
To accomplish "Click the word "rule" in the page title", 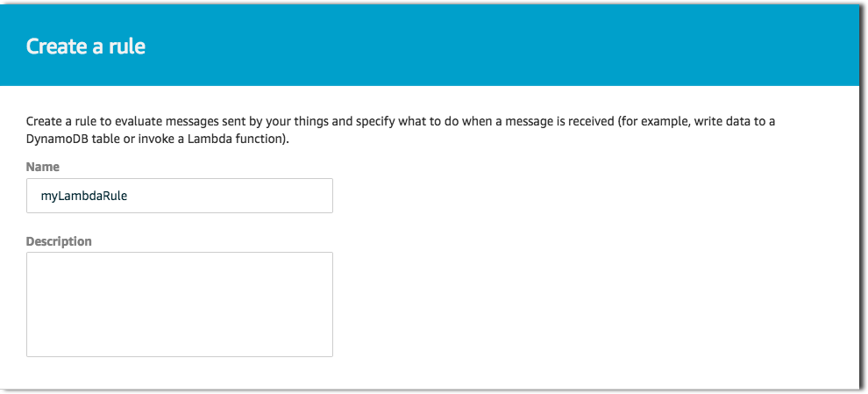I will coord(128,46).
